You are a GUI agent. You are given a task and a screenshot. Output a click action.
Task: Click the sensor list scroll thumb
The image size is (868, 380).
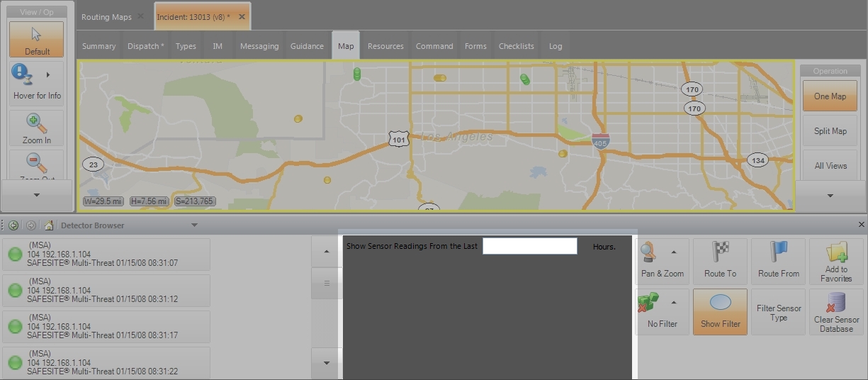pos(326,284)
